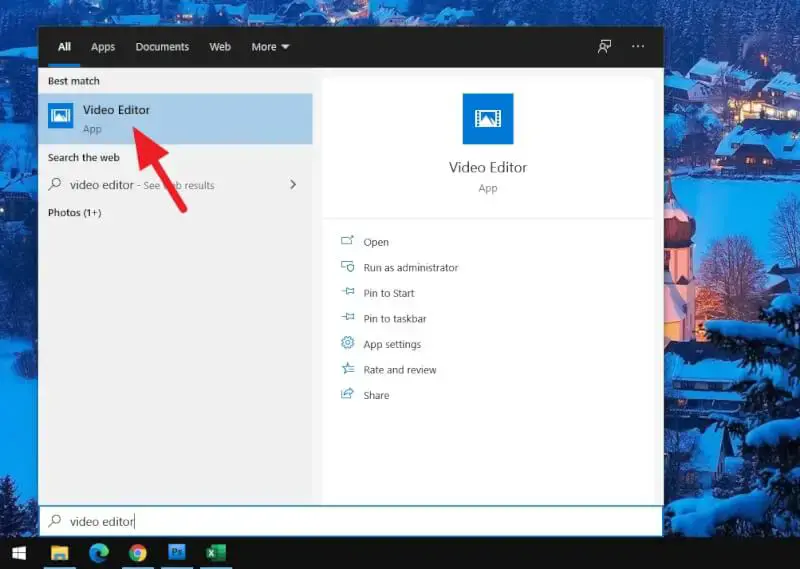The width and height of the screenshot is (800, 569).
Task: Click the Share arrow icon
Action: pyautogui.click(x=347, y=394)
